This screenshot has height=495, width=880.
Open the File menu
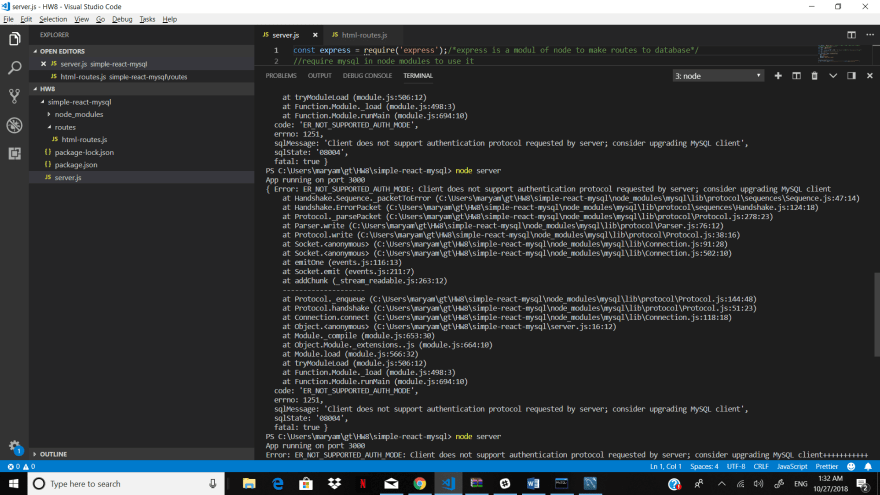[x=8, y=19]
